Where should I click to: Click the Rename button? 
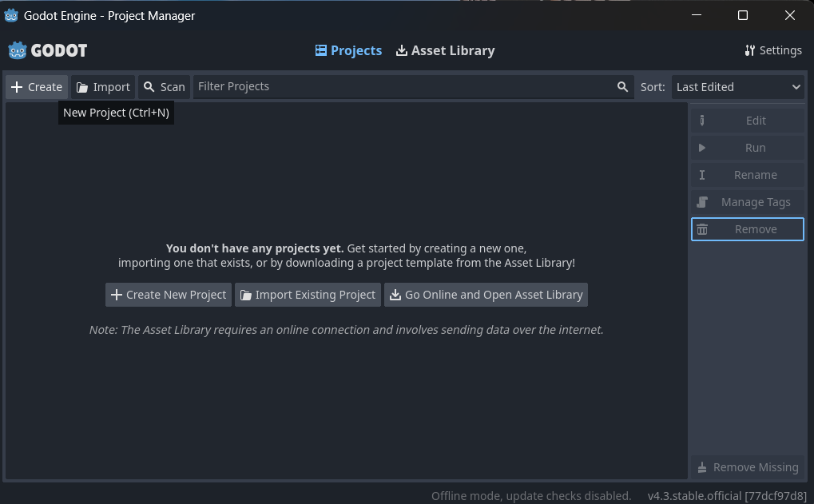coord(748,175)
